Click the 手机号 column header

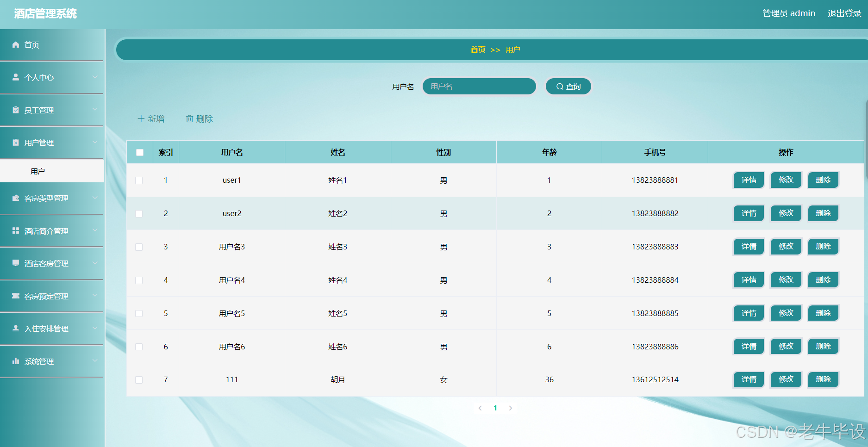click(655, 152)
